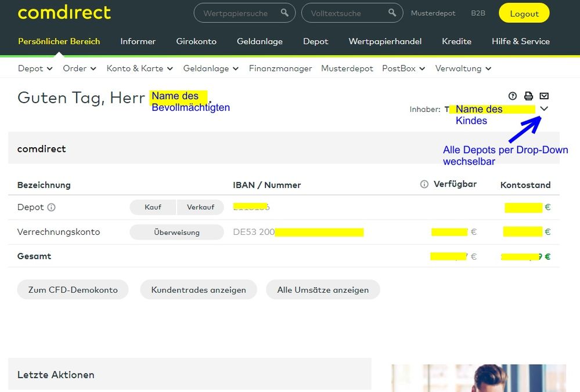Expand the Inhaber account chevron dropdown
The image size is (580, 392).
(544, 108)
